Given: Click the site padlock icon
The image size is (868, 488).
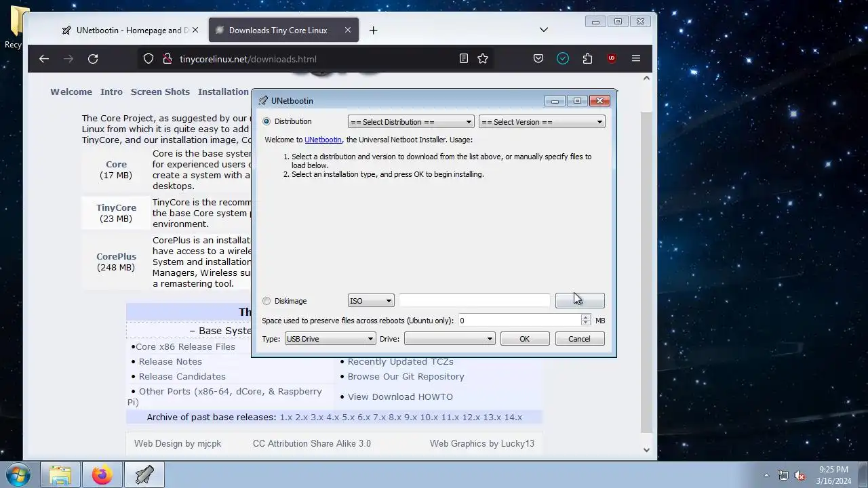Looking at the screenshot, I should [167, 59].
